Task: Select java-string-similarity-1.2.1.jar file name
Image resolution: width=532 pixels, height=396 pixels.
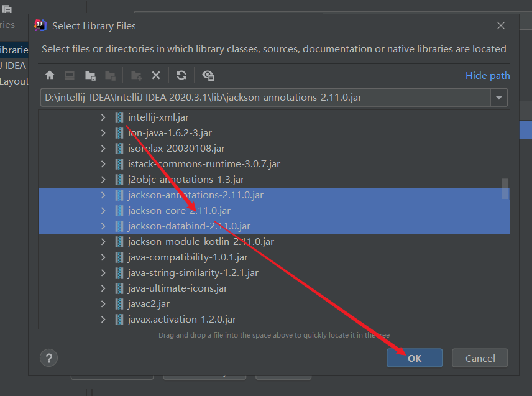Action: click(193, 273)
